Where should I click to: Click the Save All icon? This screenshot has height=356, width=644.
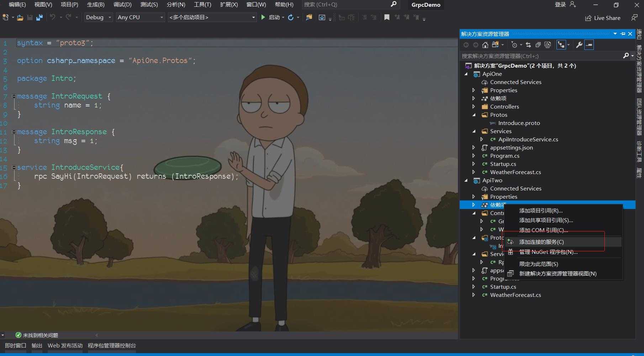pyautogui.click(x=39, y=17)
